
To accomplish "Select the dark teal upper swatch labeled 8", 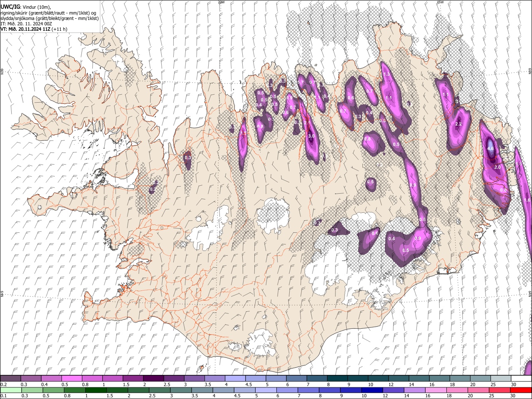I will click(337, 379).
